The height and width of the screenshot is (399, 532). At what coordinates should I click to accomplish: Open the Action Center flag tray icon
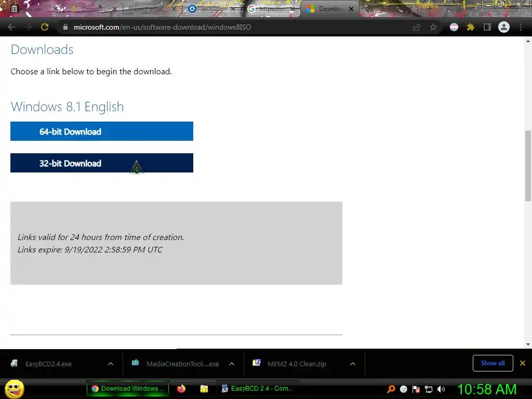pyautogui.click(x=416, y=389)
